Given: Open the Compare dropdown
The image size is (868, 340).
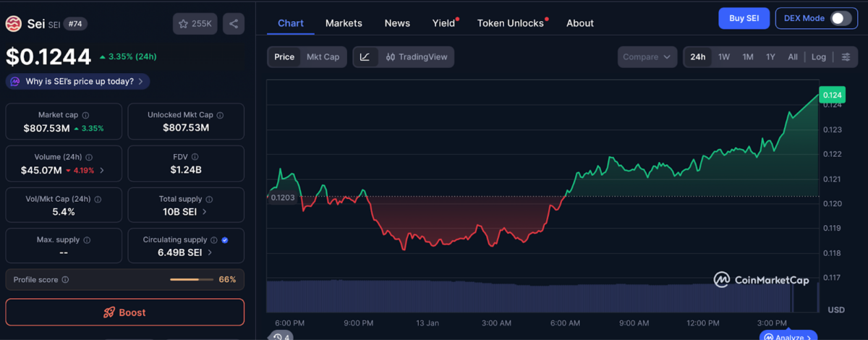Looking at the screenshot, I should click(647, 57).
